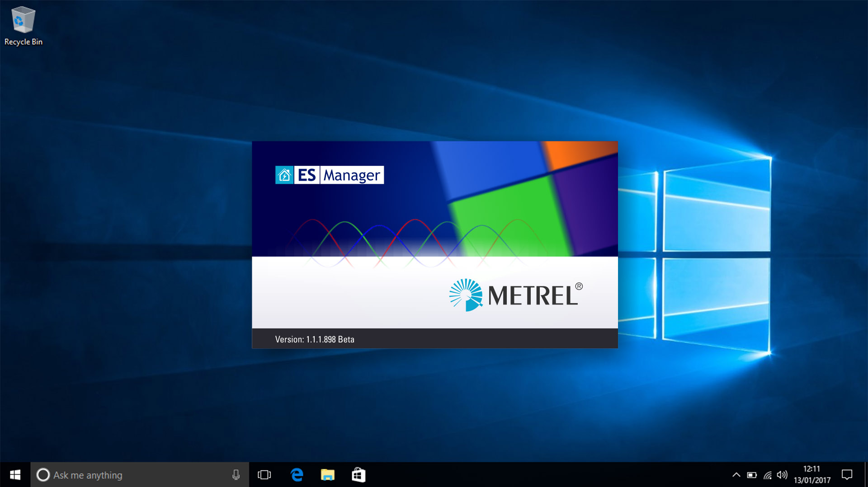Open the network connection tray icon
This screenshot has width=868, height=487.
pos(768,475)
